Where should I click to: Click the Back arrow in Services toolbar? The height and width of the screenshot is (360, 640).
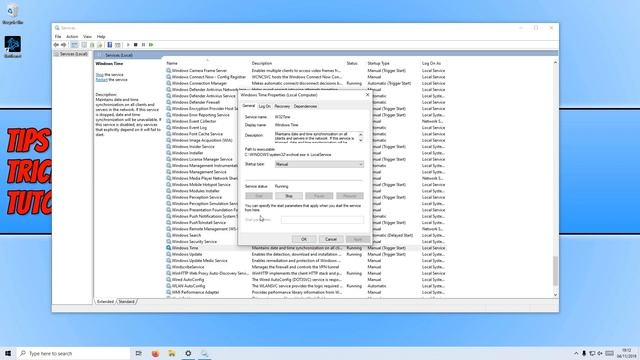pyautogui.click(x=56, y=45)
